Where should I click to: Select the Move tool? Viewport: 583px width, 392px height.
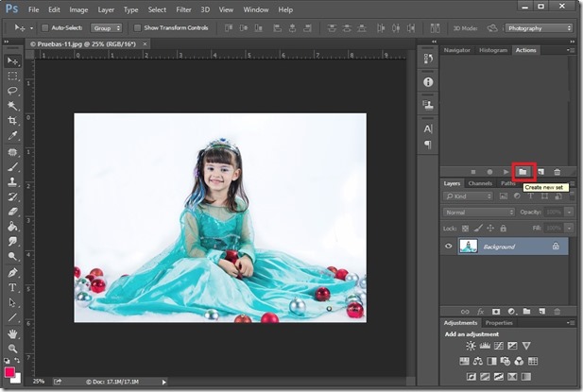(12, 61)
